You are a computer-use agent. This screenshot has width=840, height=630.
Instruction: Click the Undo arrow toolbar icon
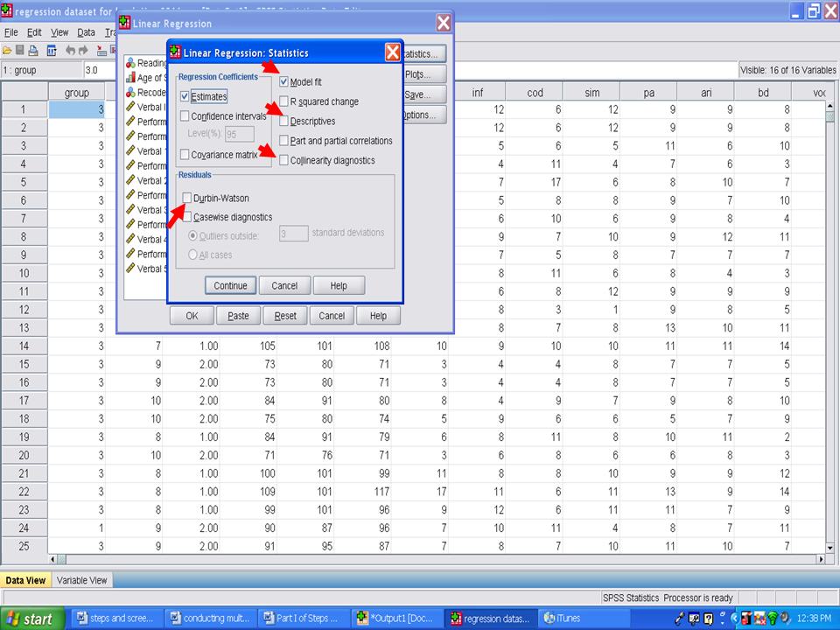click(72, 51)
